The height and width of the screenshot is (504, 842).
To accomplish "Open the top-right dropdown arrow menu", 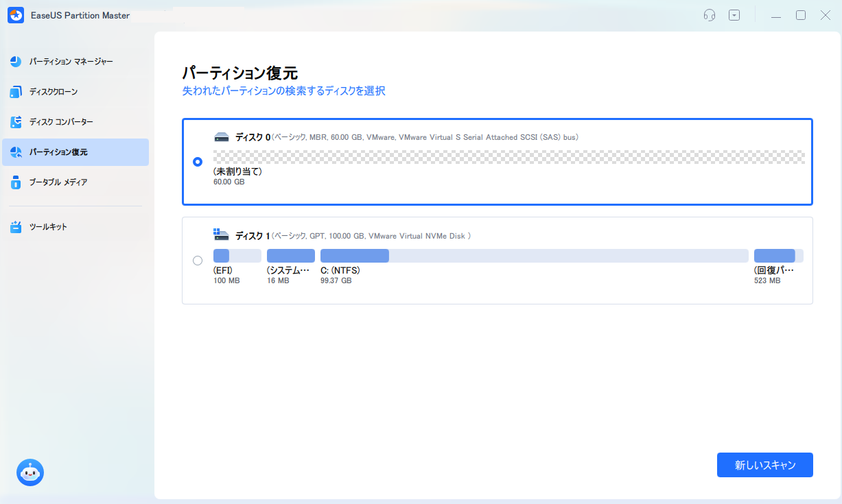I will pyautogui.click(x=734, y=14).
